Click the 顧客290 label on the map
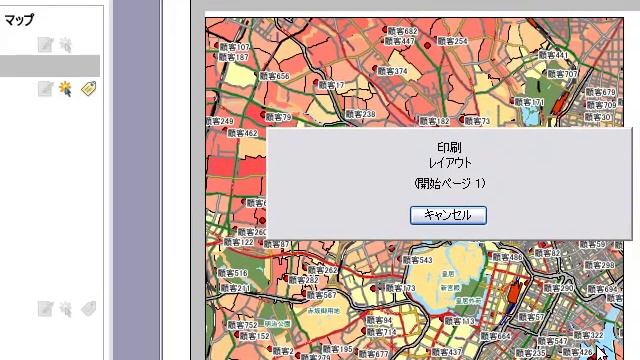The image size is (640, 360). (x=558, y=288)
